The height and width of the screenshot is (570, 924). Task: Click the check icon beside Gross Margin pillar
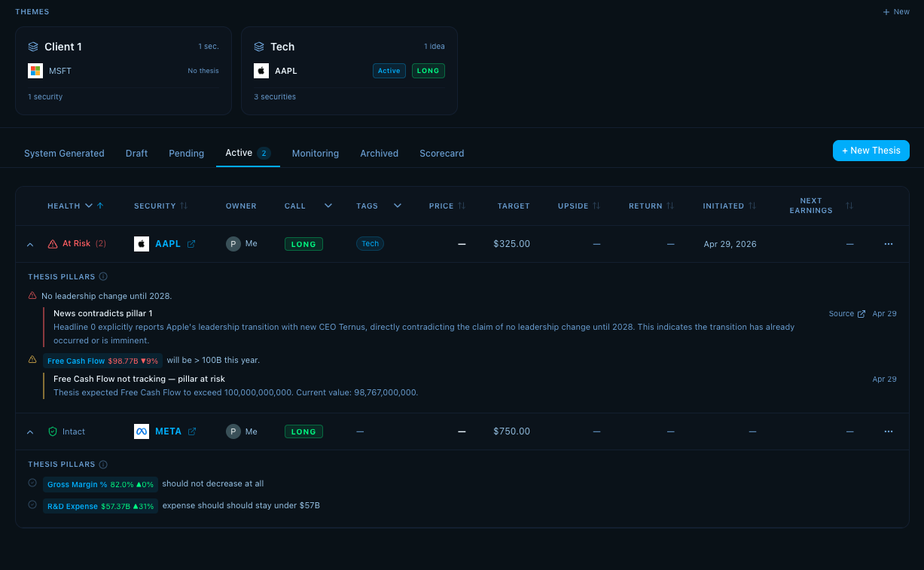tap(32, 483)
